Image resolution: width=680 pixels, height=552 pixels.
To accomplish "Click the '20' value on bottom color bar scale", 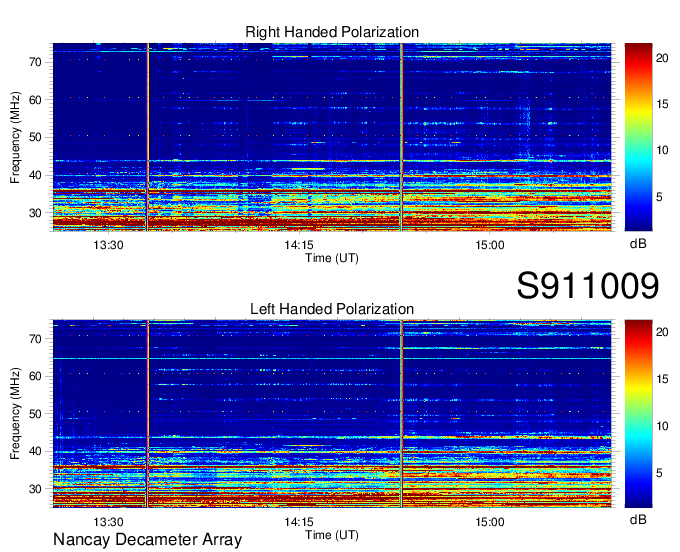I will pyautogui.click(x=662, y=333).
